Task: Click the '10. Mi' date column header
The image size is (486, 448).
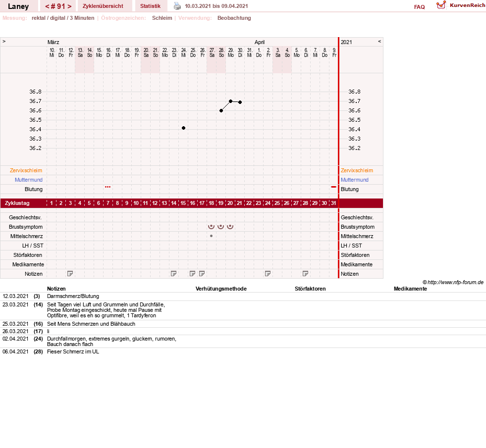Action: click(52, 52)
